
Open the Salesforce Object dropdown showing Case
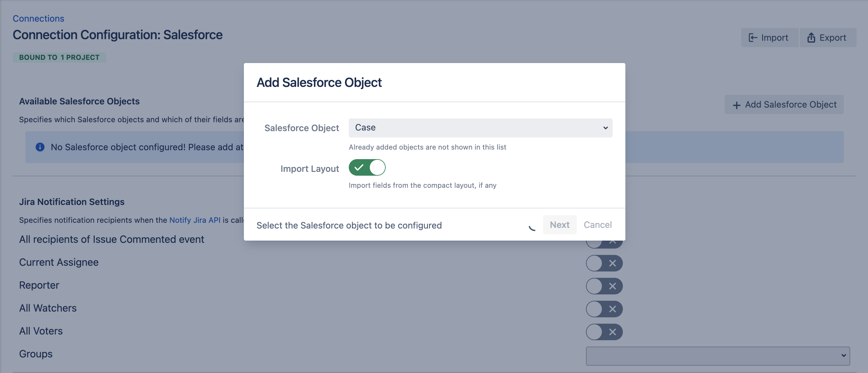[480, 128]
